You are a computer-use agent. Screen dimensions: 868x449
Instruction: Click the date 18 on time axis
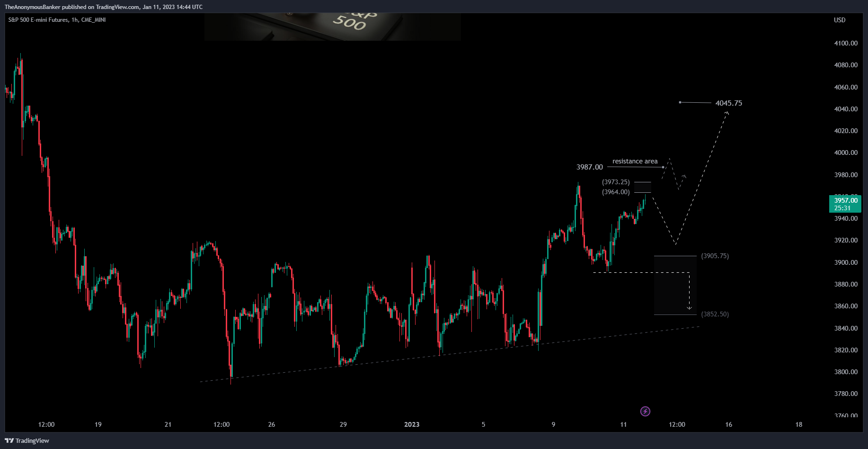(x=799, y=424)
